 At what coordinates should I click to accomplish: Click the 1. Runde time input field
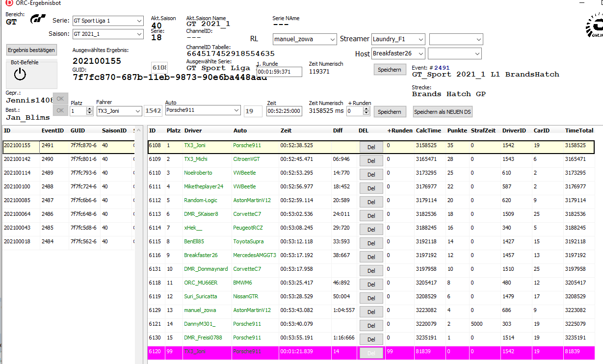[x=279, y=72]
